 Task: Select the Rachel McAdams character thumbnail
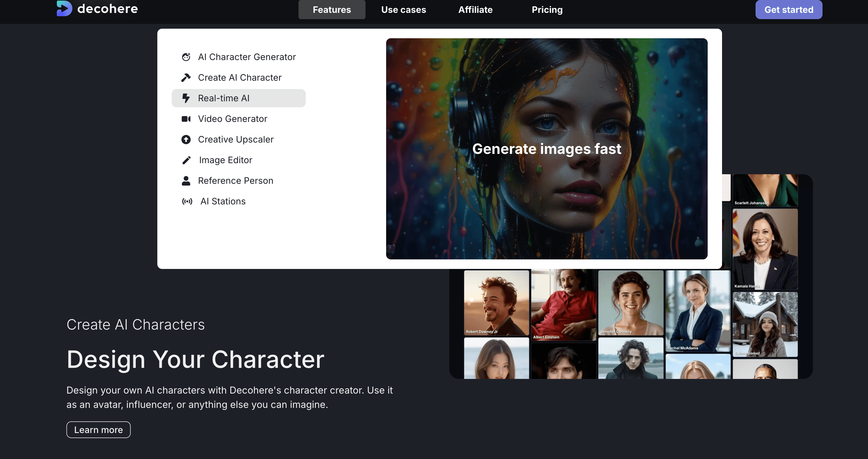(x=698, y=311)
